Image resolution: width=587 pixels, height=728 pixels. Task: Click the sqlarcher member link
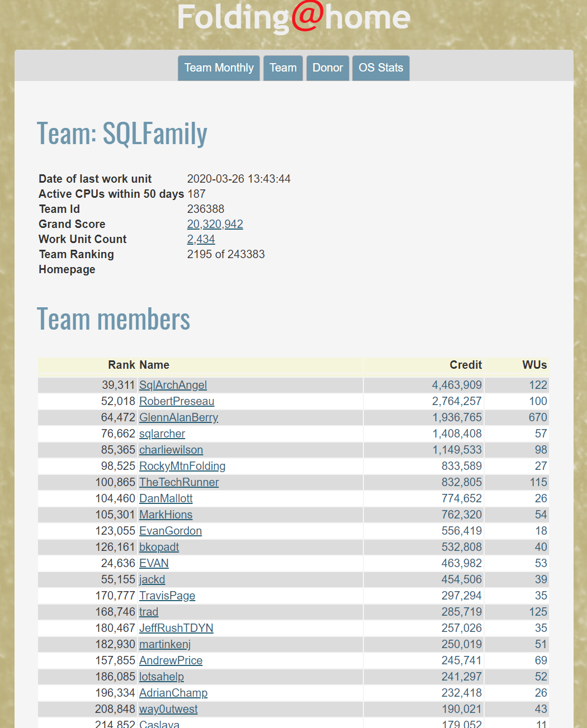(162, 434)
